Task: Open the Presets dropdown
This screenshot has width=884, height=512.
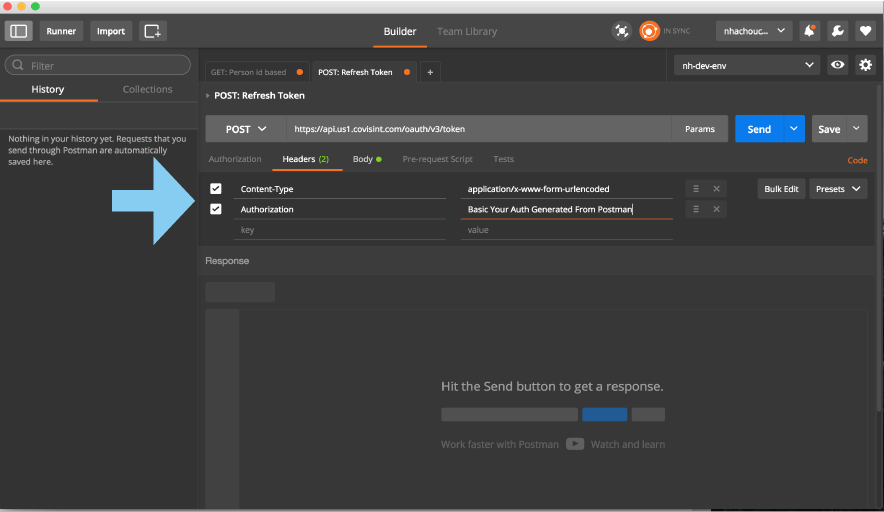Action: pyautogui.click(x=837, y=189)
